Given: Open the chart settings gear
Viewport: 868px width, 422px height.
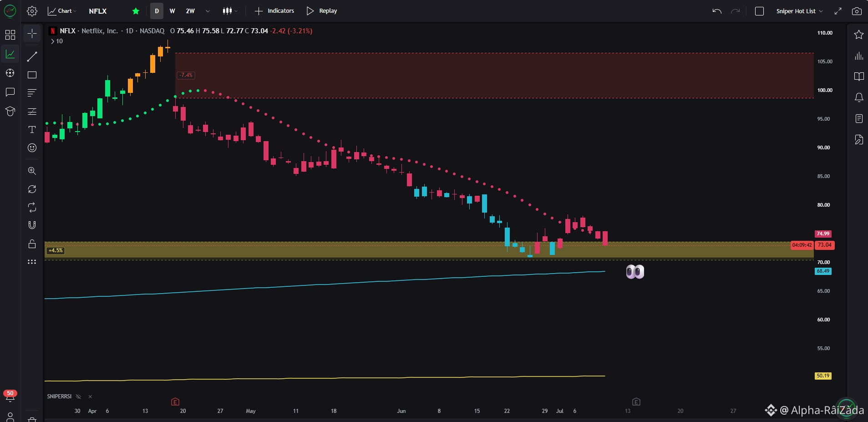Looking at the screenshot, I should pyautogui.click(x=32, y=11).
